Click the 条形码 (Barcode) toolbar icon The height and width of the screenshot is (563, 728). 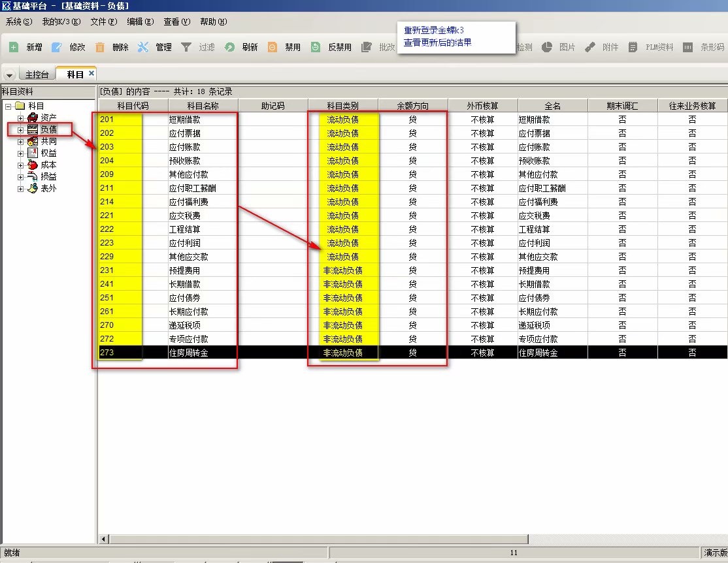click(x=687, y=47)
